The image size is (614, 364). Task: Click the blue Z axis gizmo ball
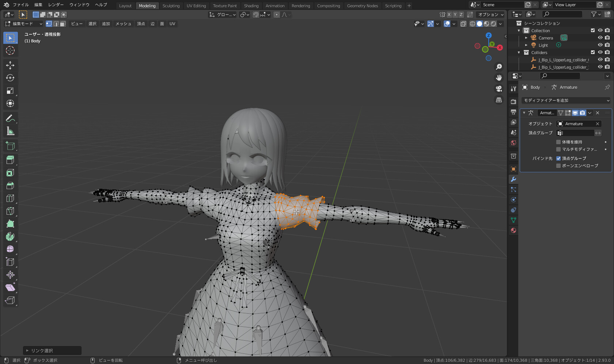coord(489,35)
